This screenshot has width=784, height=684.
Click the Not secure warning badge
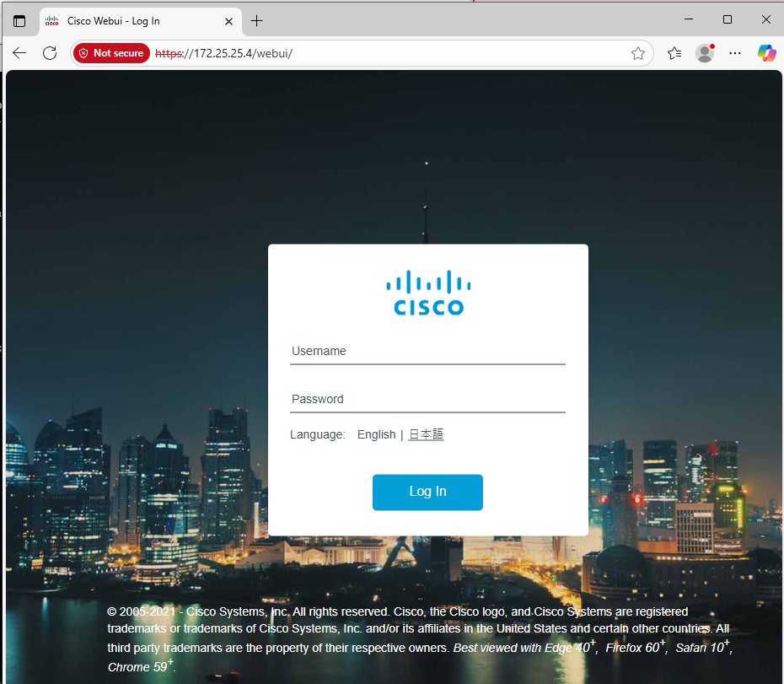click(x=111, y=53)
